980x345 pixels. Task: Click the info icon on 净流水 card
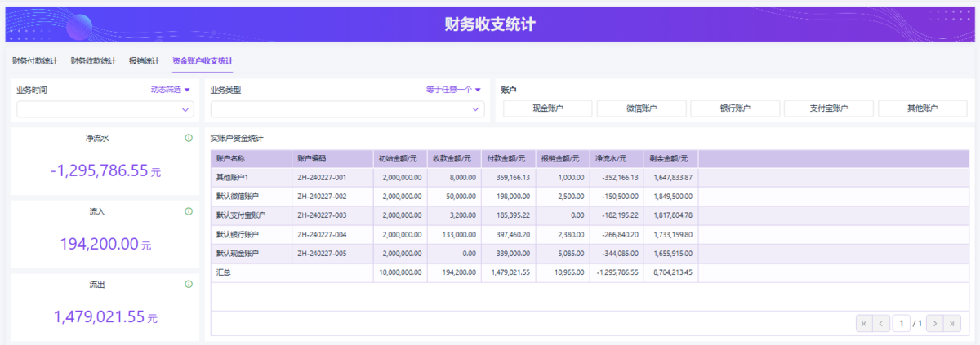point(189,138)
